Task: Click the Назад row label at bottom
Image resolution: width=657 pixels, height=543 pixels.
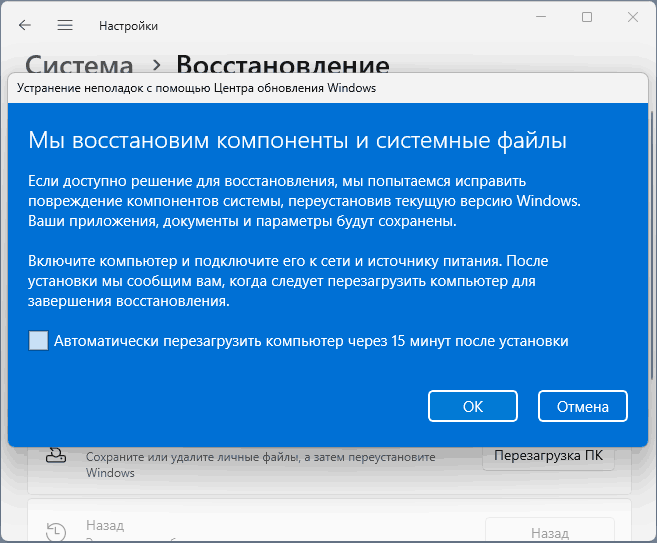Action: (x=105, y=525)
